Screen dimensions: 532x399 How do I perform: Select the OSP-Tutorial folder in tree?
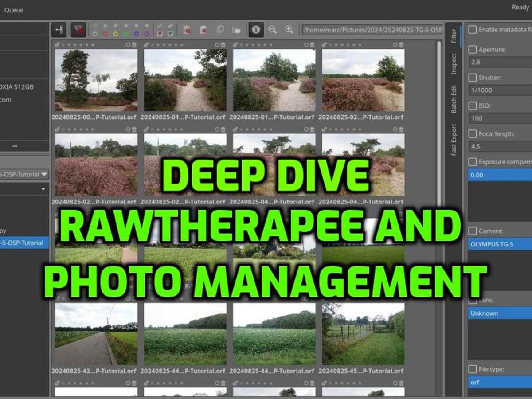(x=24, y=243)
